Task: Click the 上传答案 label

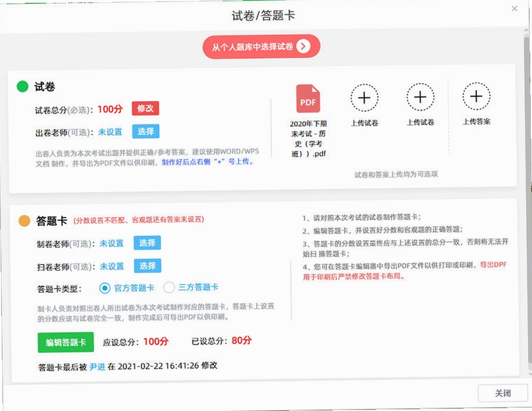Action: click(477, 122)
